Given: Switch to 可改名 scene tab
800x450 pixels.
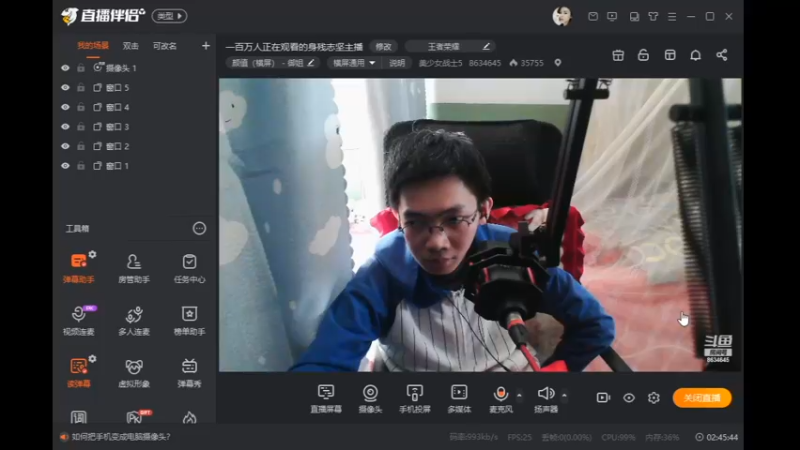Looking at the screenshot, I should click(x=164, y=46).
